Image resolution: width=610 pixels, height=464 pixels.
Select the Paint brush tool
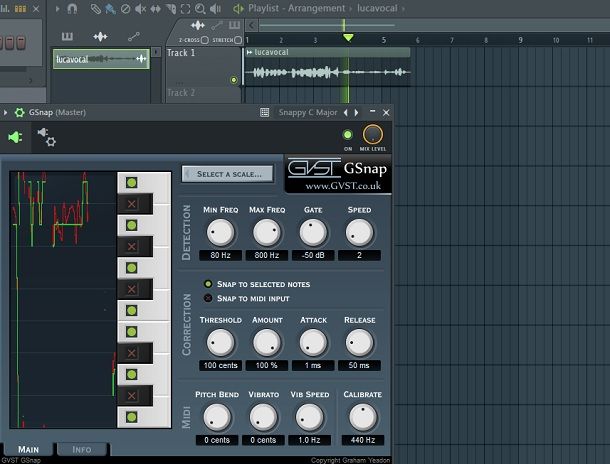pyautogui.click(x=110, y=8)
